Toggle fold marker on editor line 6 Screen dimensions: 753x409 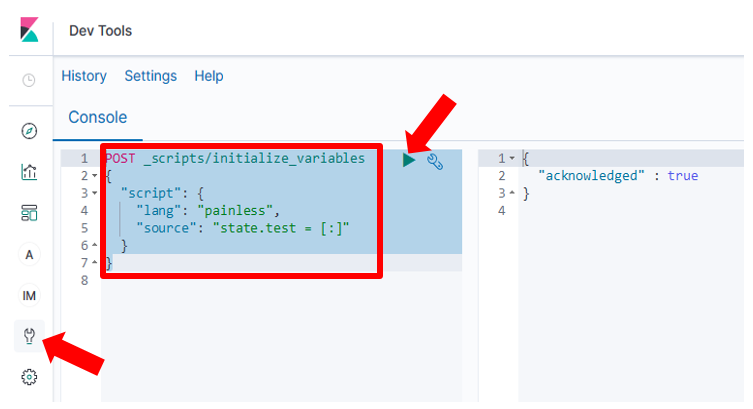click(95, 245)
